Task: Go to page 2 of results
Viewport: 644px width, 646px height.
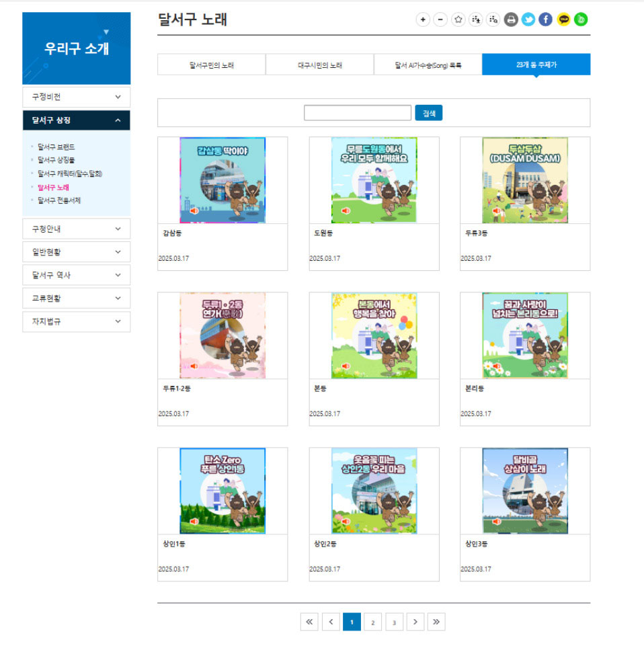Action: point(372,622)
